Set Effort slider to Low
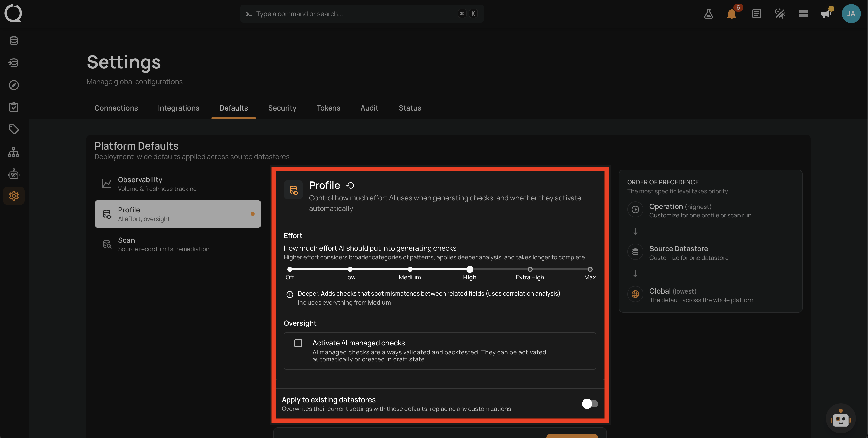Screen dimensions: 868x438 click(x=350, y=269)
